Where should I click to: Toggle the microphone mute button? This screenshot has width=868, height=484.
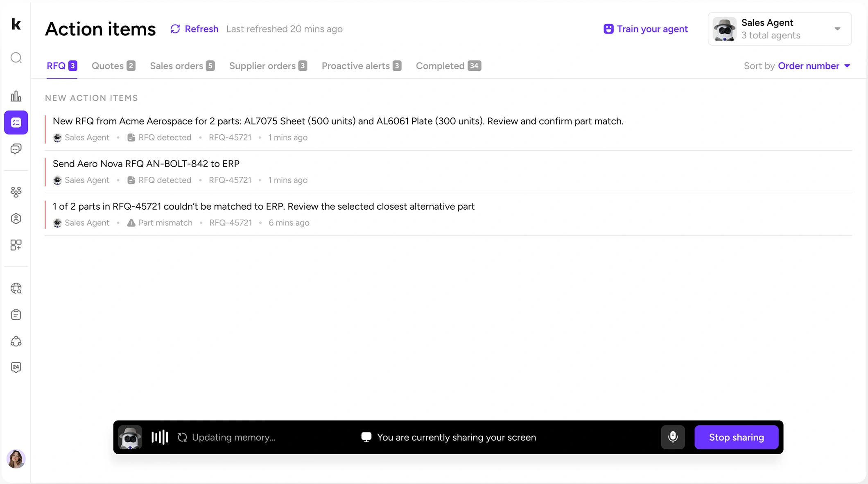[x=673, y=437]
